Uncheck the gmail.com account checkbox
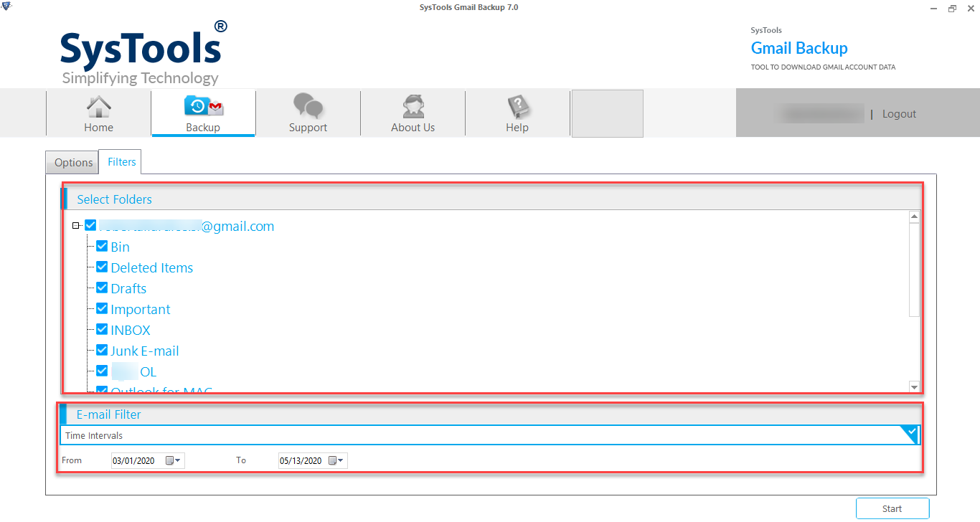The height and width of the screenshot is (522, 980). [x=90, y=226]
